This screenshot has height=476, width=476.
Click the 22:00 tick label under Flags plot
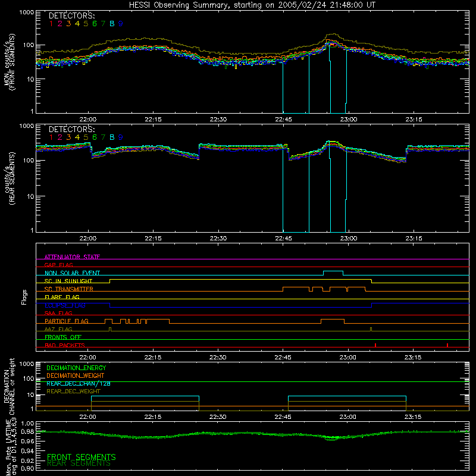[87, 358]
